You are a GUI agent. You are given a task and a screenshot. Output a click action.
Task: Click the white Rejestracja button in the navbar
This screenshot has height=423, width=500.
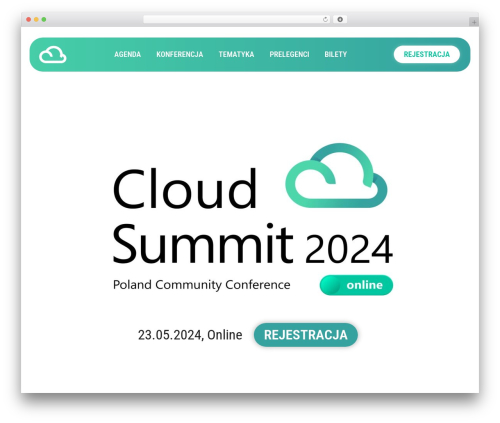427,54
